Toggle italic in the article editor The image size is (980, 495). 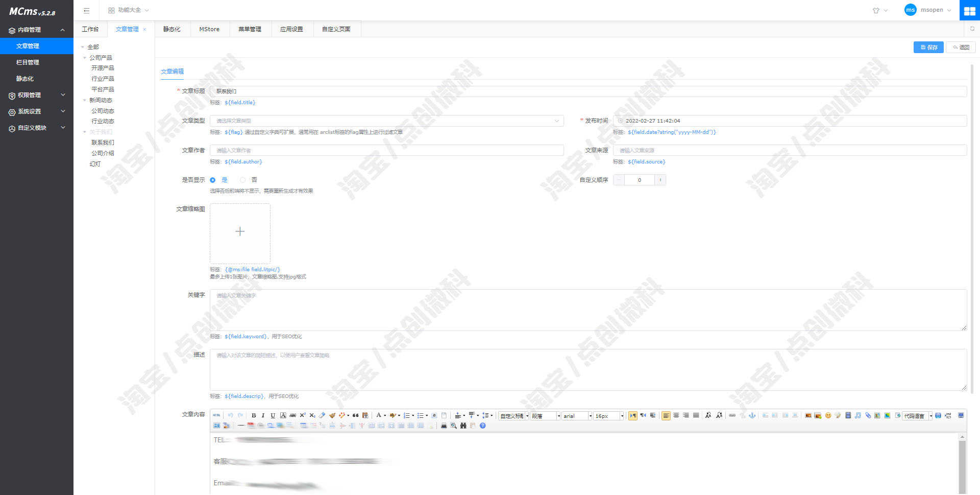tap(263, 415)
